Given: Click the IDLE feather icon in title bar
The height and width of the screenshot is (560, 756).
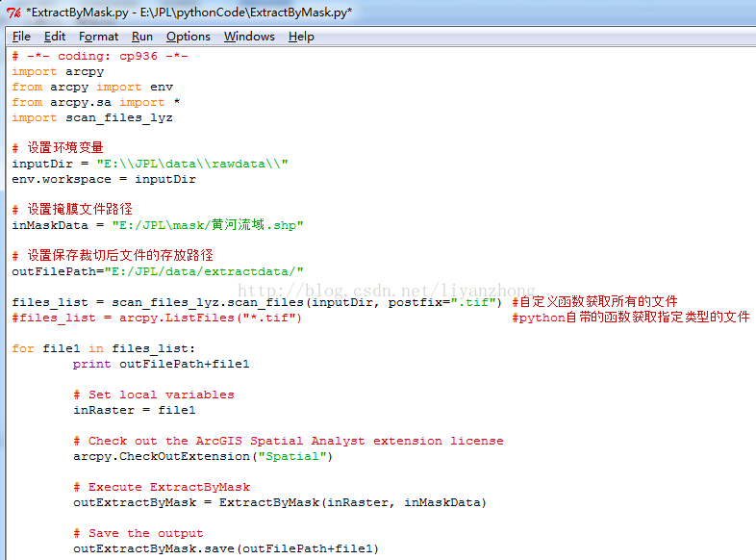Looking at the screenshot, I should pyautogui.click(x=13, y=13).
